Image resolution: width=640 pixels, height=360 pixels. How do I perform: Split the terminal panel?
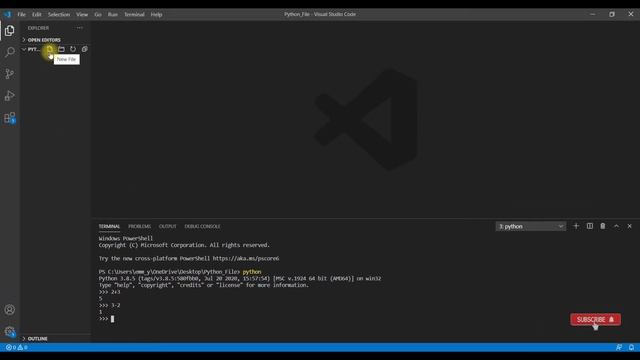(589, 226)
